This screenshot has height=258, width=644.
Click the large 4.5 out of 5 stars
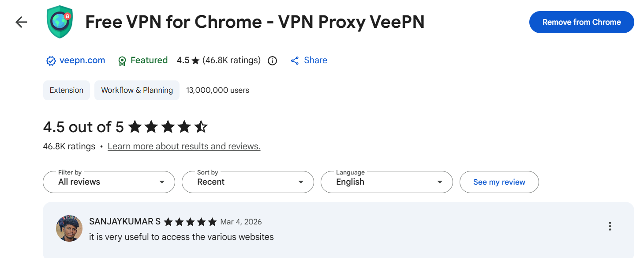click(x=168, y=127)
